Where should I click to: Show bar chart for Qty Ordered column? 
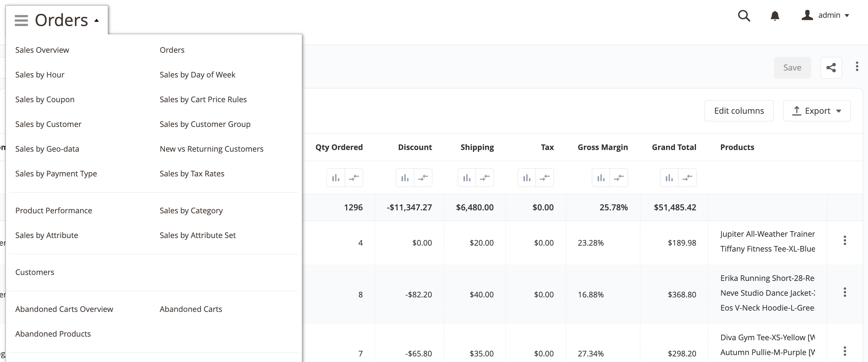[x=335, y=178]
